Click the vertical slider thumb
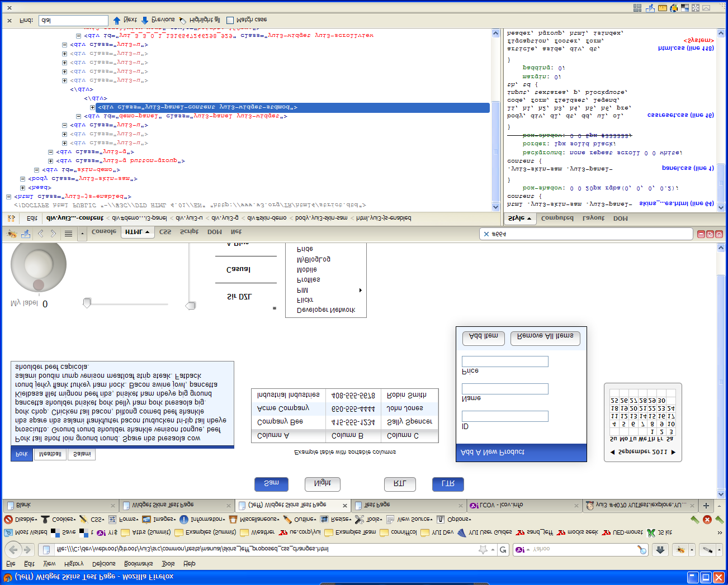 point(191,306)
